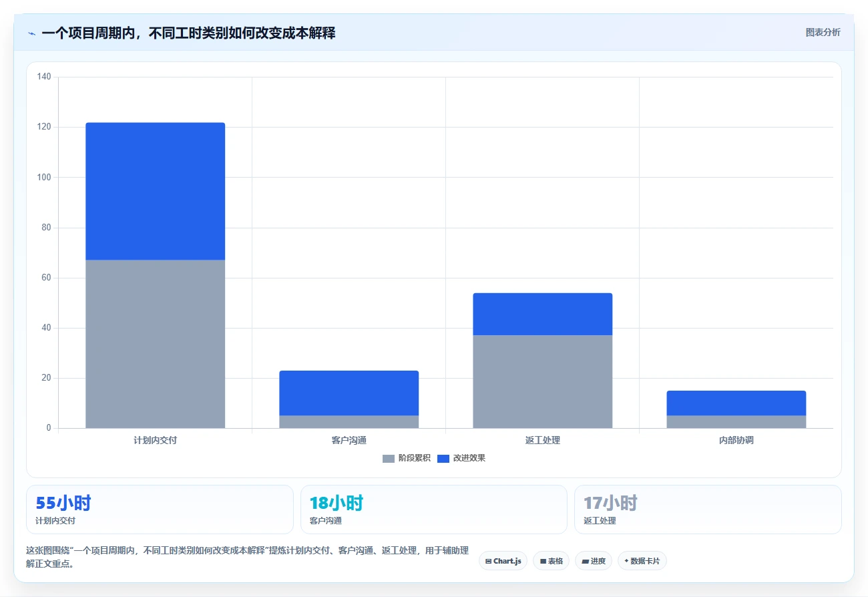Screen dimensions: 868x597
Task: Click the 返工处理 x-axis label
Action: click(543, 440)
